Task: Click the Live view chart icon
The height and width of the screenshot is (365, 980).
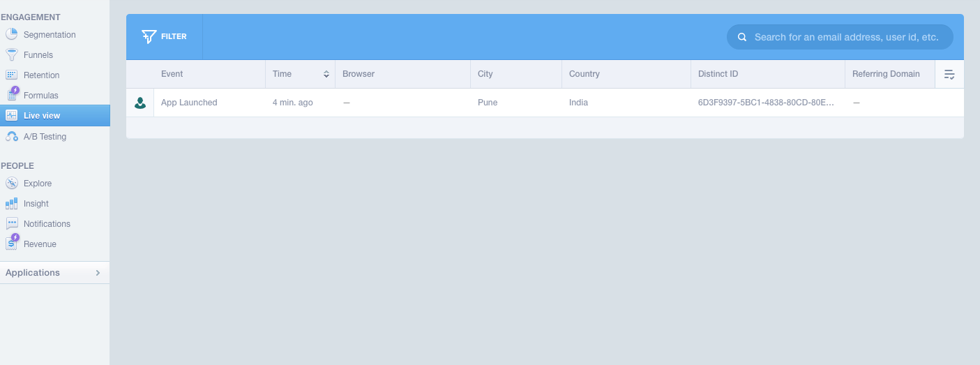Action: point(11,115)
